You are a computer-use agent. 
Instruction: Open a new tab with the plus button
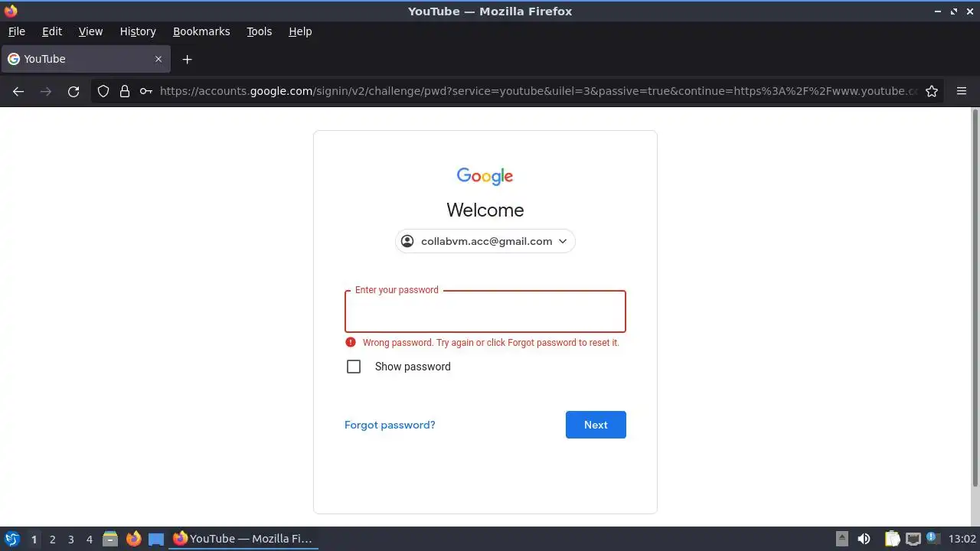pos(188,59)
